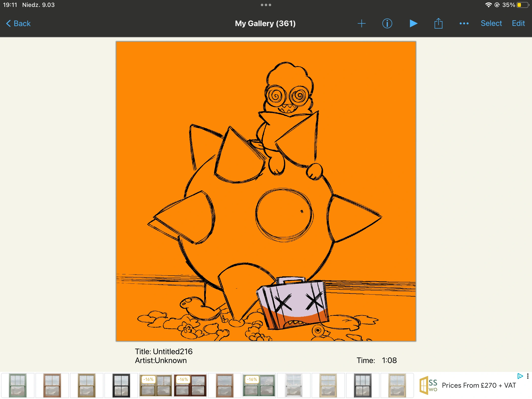The width and height of the screenshot is (532, 399).
Task: Tap the SSWO window logo
Action: click(x=428, y=385)
